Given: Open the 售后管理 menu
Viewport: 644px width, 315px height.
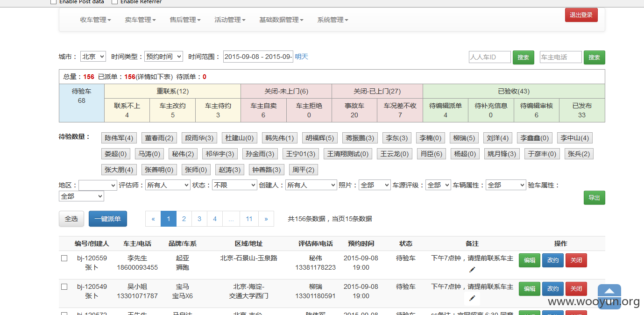Looking at the screenshot, I should 185,20.
